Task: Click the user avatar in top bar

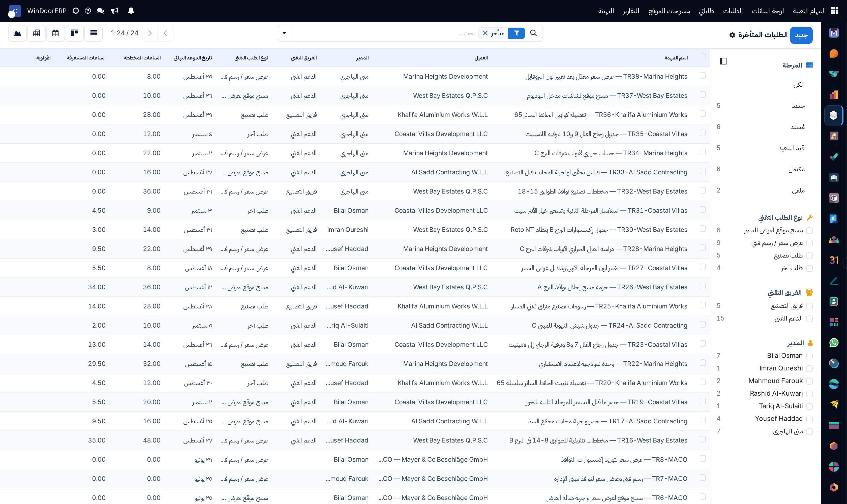Action: point(15,11)
